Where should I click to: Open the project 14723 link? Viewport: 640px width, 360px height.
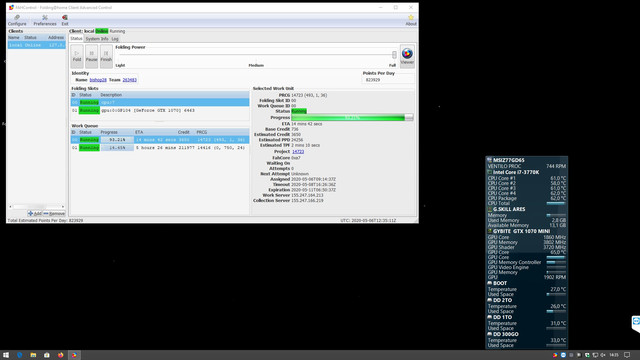[298, 151]
